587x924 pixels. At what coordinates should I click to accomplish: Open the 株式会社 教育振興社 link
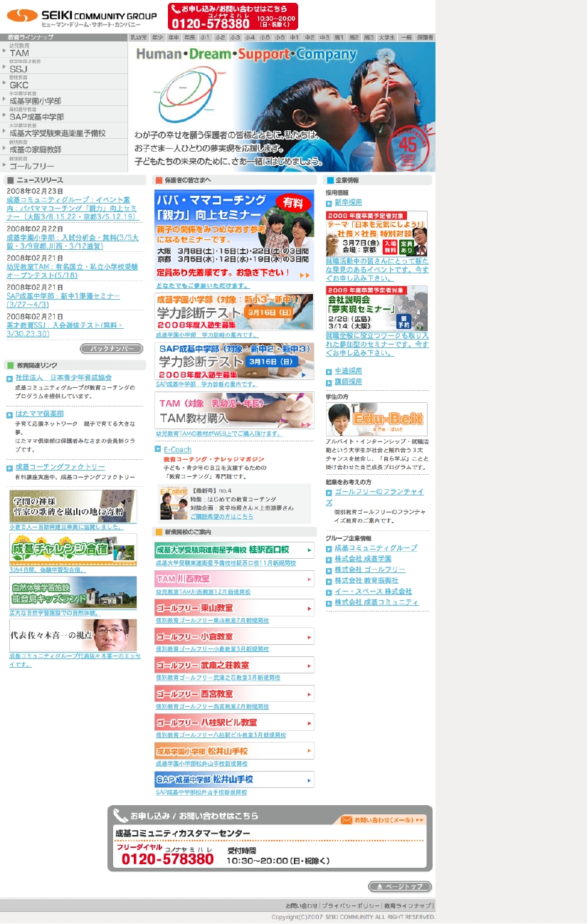point(366,581)
